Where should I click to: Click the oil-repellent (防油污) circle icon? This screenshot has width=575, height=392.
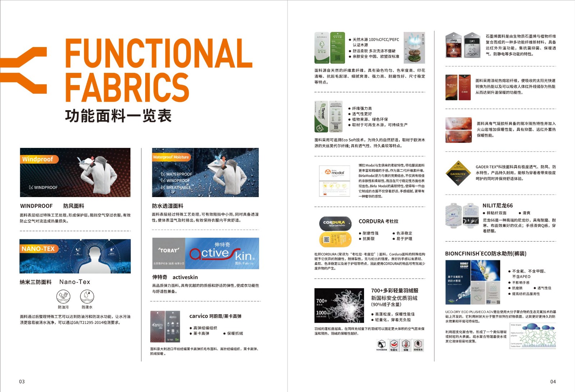pos(63,297)
